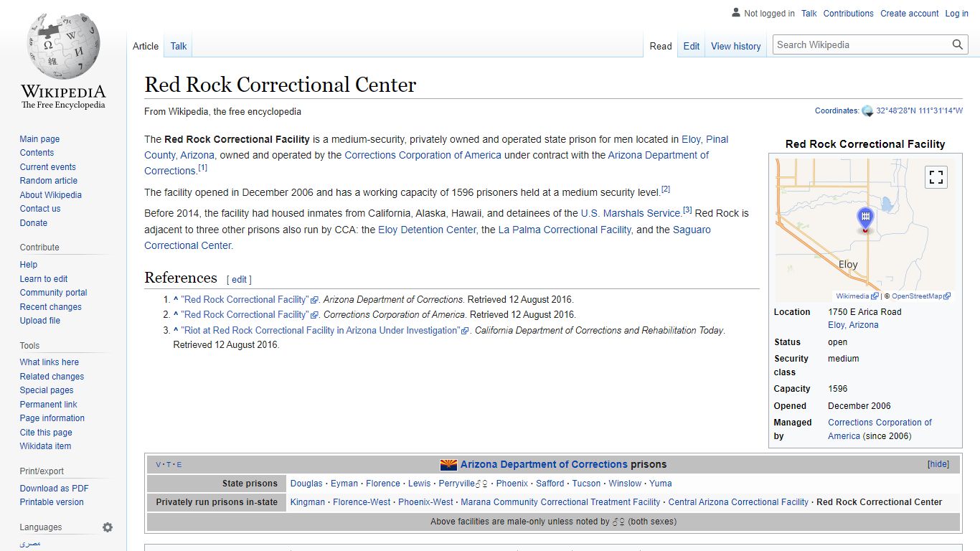This screenshot has height=551, width=980.
Task: Click the not-logged-in user icon
Action: coord(736,13)
